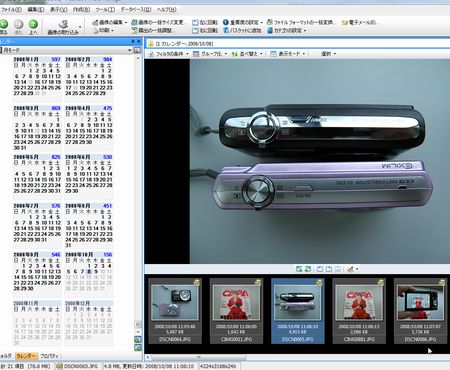The width and height of the screenshot is (450, 370).
Task: Open グループ化 grouping dropdown
Action: point(211,54)
